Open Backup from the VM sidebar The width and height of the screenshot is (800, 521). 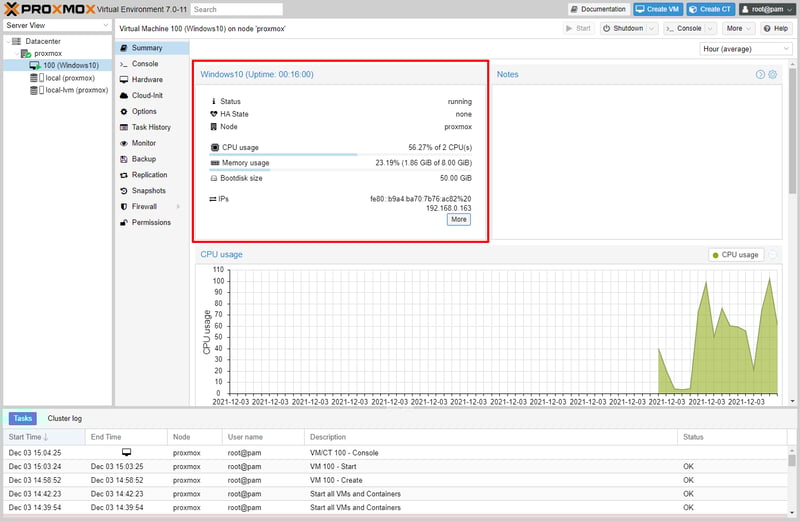(x=123, y=159)
